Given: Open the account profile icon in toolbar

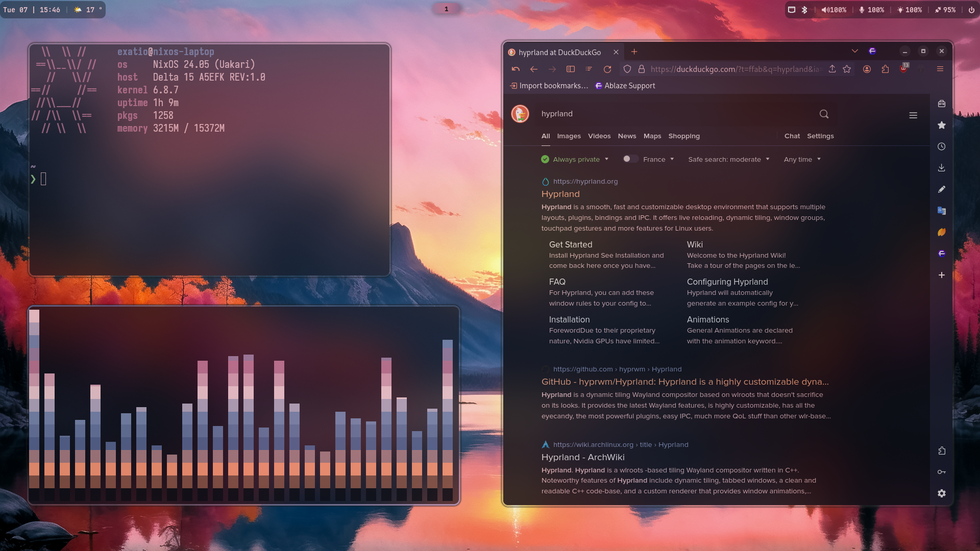Looking at the screenshot, I should [867, 69].
